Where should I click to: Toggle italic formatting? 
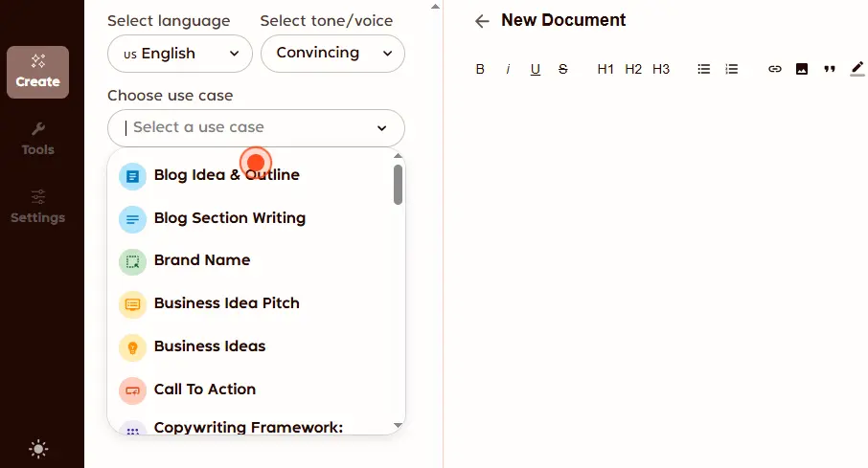pyautogui.click(x=508, y=69)
